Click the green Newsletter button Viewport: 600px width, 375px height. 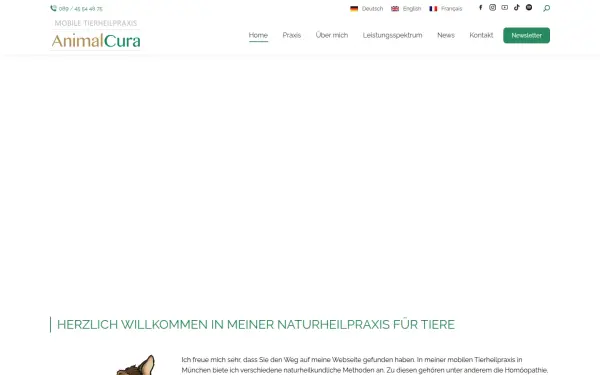click(527, 35)
